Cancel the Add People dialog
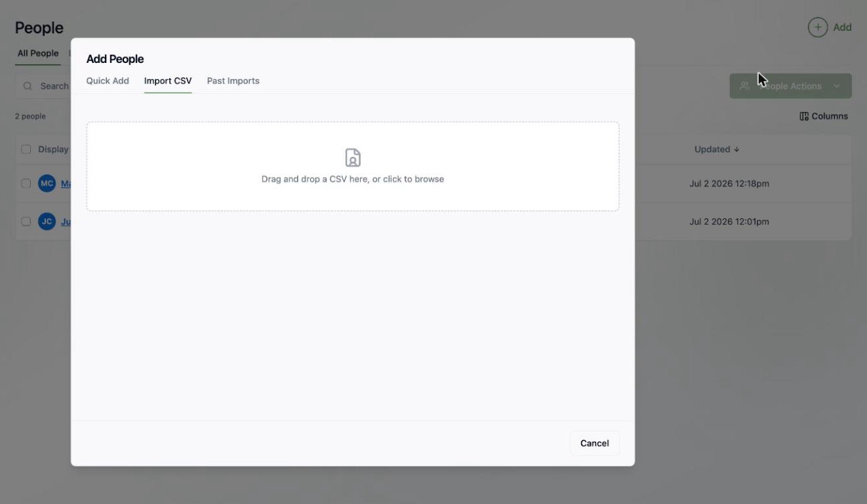Image resolution: width=867 pixels, height=504 pixels. click(595, 443)
